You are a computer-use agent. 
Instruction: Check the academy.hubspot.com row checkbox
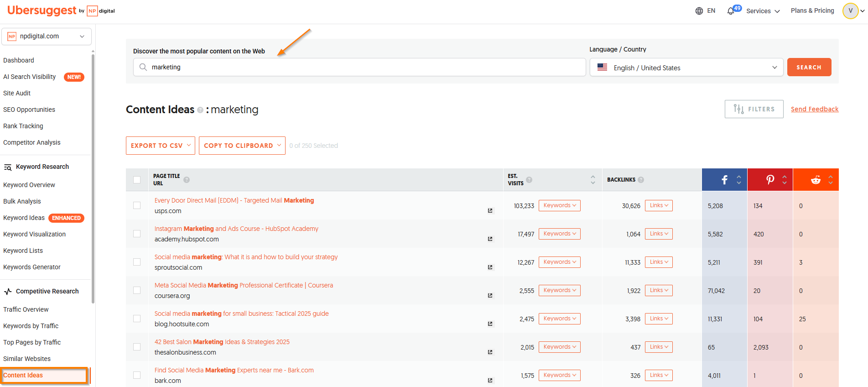click(x=137, y=234)
